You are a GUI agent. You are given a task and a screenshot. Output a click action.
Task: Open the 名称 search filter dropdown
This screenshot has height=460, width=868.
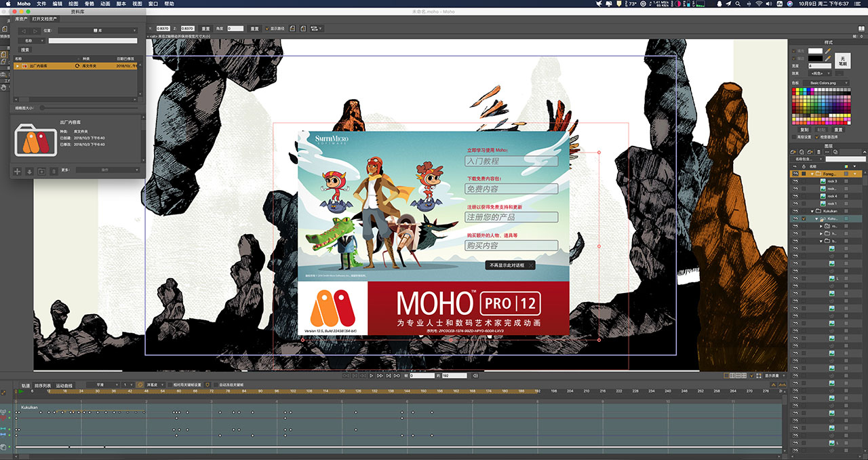[x=31, y=41]
